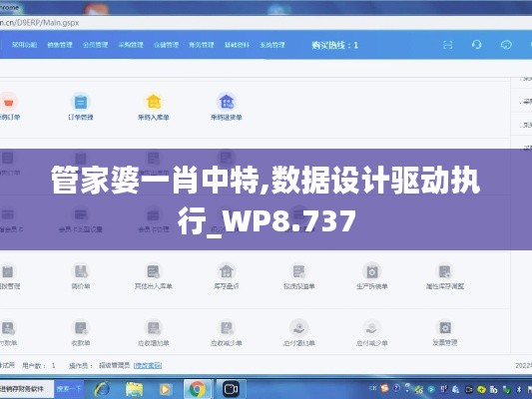The width and height of the screenshot is (532, 399).
Task: Open the 订单管理 clipboard icon
Action: pyautogui.click(x=81, y=102)
